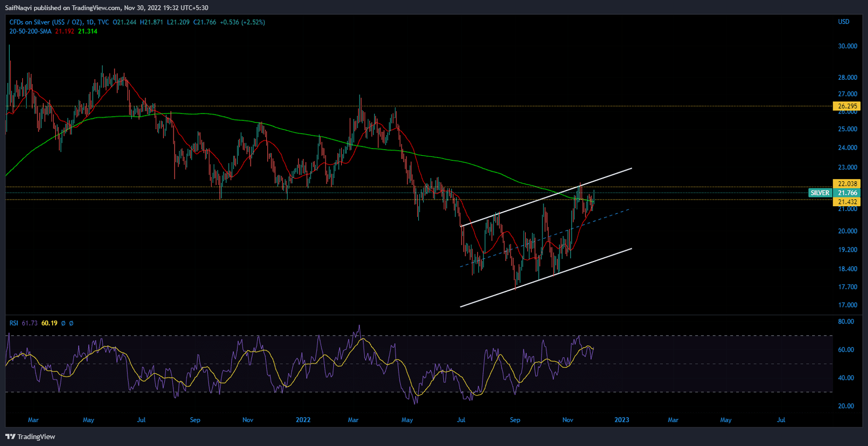This screenshot has width=868, height=446.
Task: Click the 17.000 price axis label
Action: (x=847, y=305)
